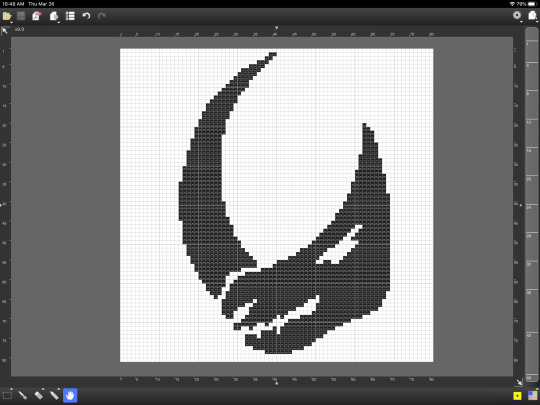Select the dashed rectangle selection tool

tap(7, 395)
